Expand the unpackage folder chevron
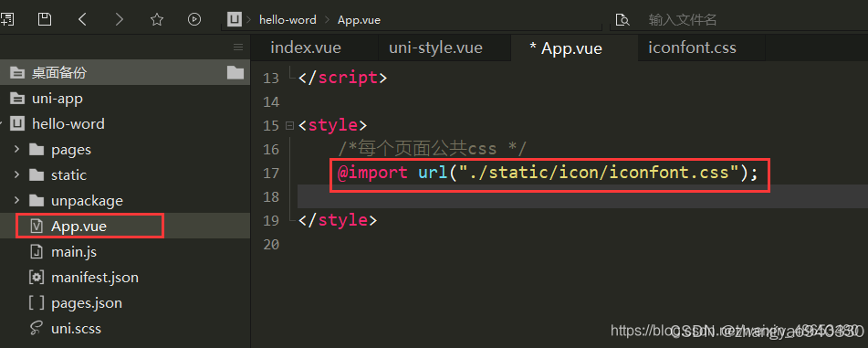The height and width of the screenshot is (348, 868). click(x=16, y=201)
